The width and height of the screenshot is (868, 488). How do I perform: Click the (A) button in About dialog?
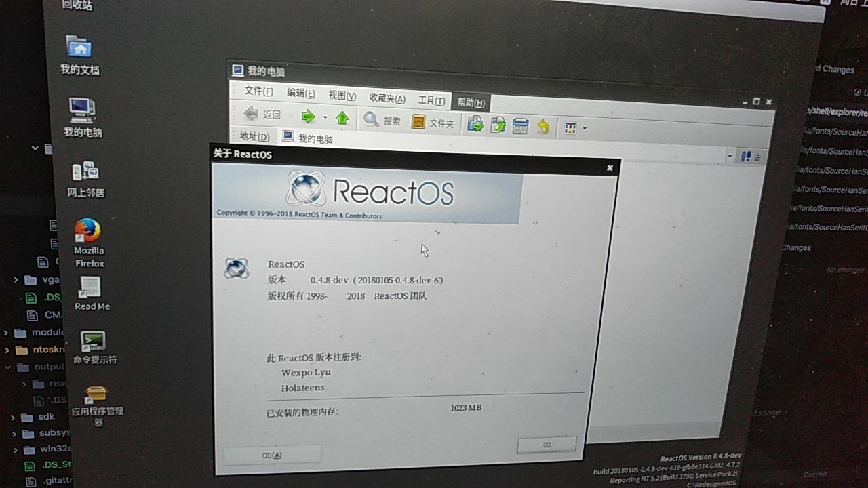tap(272, 455)
